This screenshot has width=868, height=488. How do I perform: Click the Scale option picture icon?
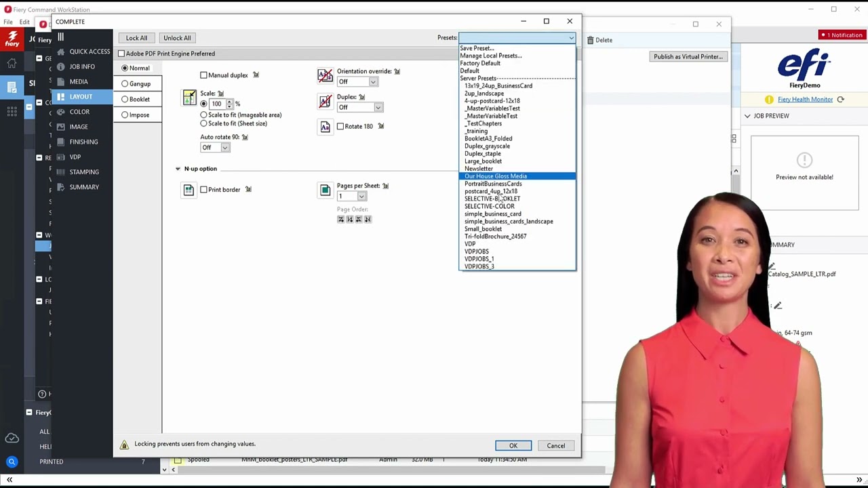[189, 98]
